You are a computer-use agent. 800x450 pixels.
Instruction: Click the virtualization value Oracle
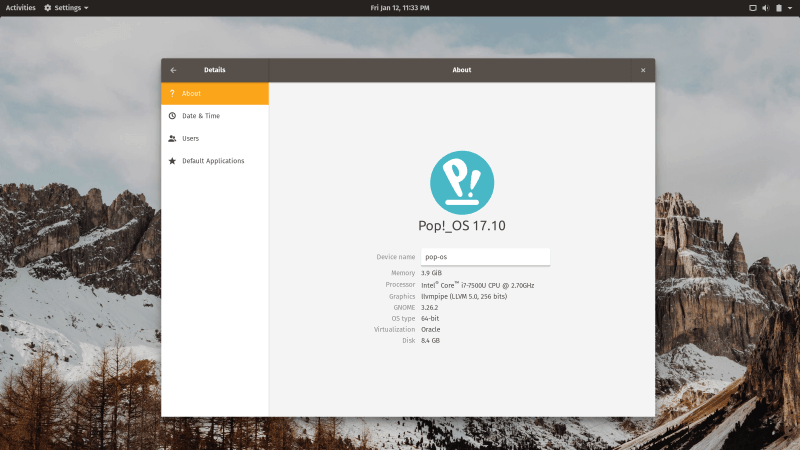[x=431, y=330]
